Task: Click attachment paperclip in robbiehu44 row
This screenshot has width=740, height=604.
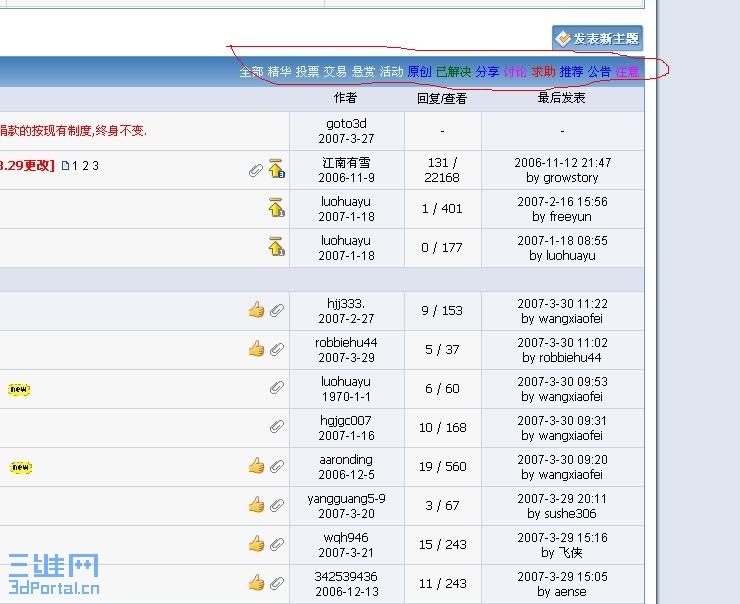Action: point(277,349)
